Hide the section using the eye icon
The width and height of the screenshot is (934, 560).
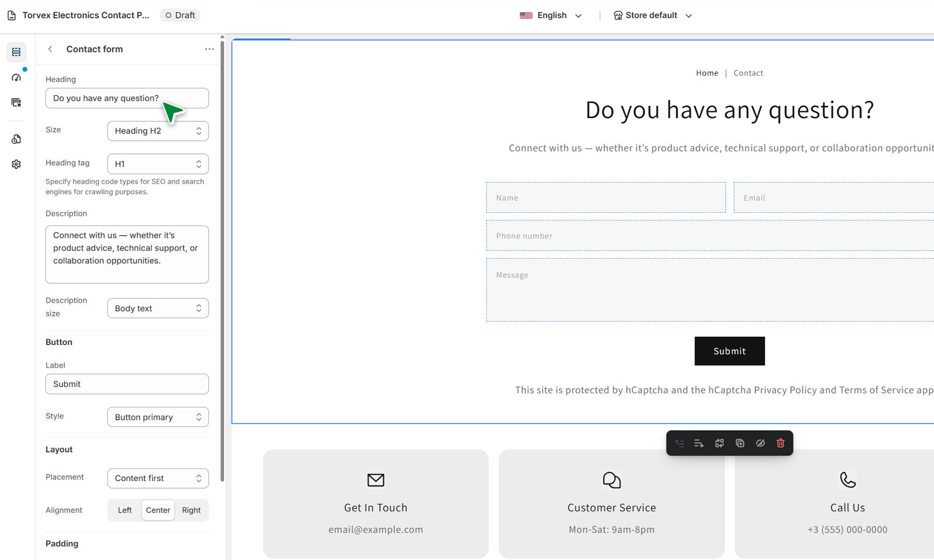pyautogui.click(x=760, y=443)
